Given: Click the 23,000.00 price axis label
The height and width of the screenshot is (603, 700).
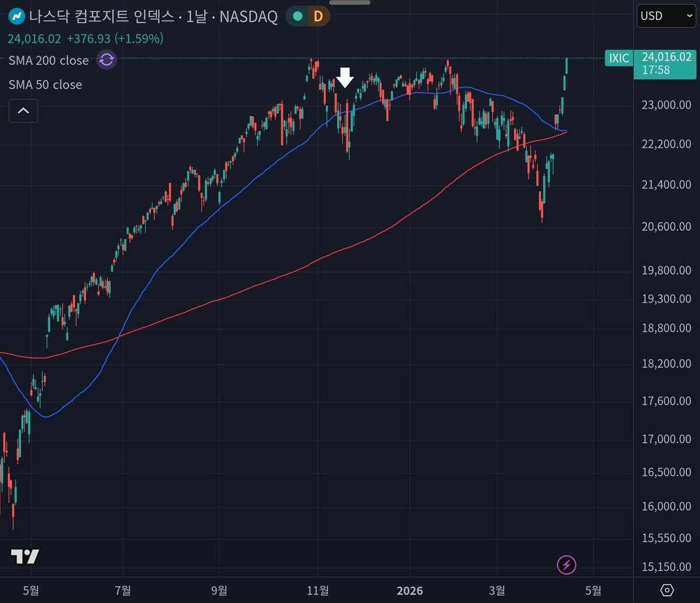Looking at the screenshot, I should tap(667, 105).
